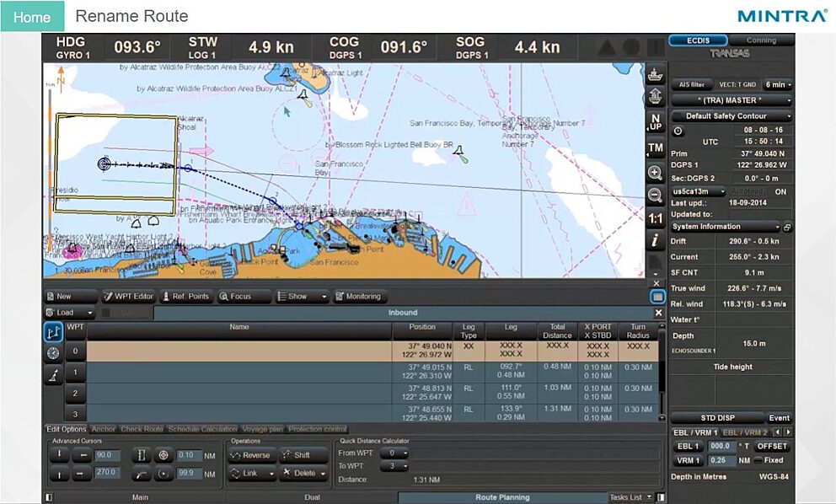Click the curved turn-arc cursor tool button

(x=142, y=473)
